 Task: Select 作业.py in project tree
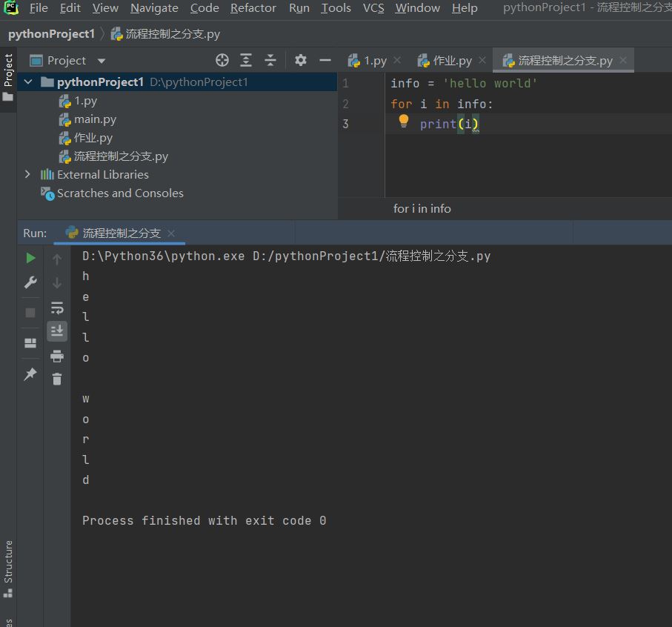pyautogui.click(x=86, y=138)
